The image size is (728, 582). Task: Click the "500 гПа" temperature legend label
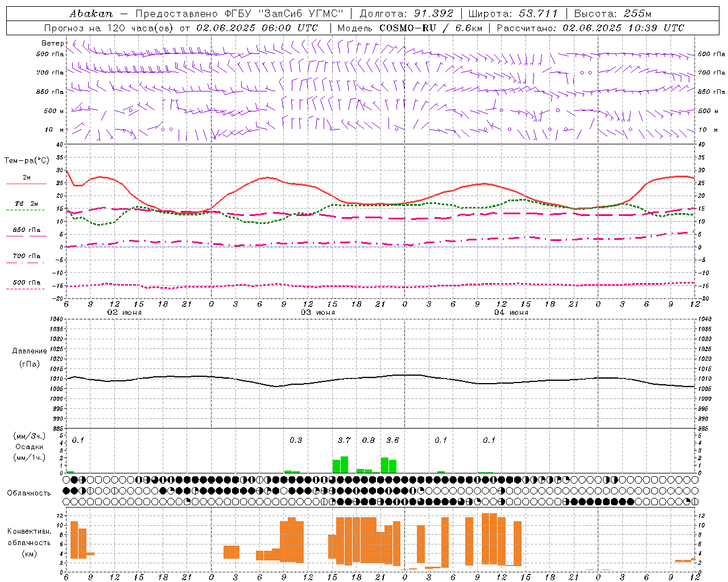(x=27, y=282)
